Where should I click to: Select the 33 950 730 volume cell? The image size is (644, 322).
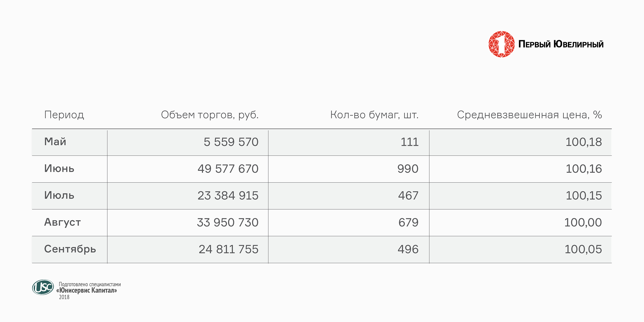click(x=228, y=222)
